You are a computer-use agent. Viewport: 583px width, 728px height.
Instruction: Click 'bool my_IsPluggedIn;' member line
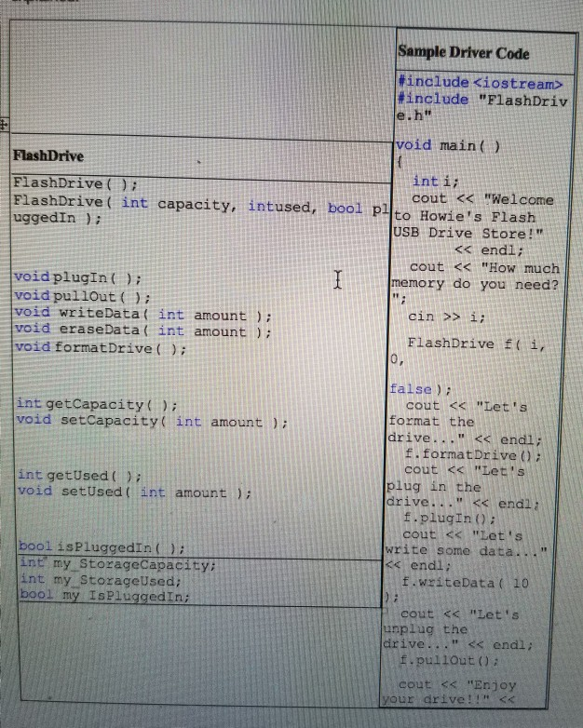tap(105, 596)
